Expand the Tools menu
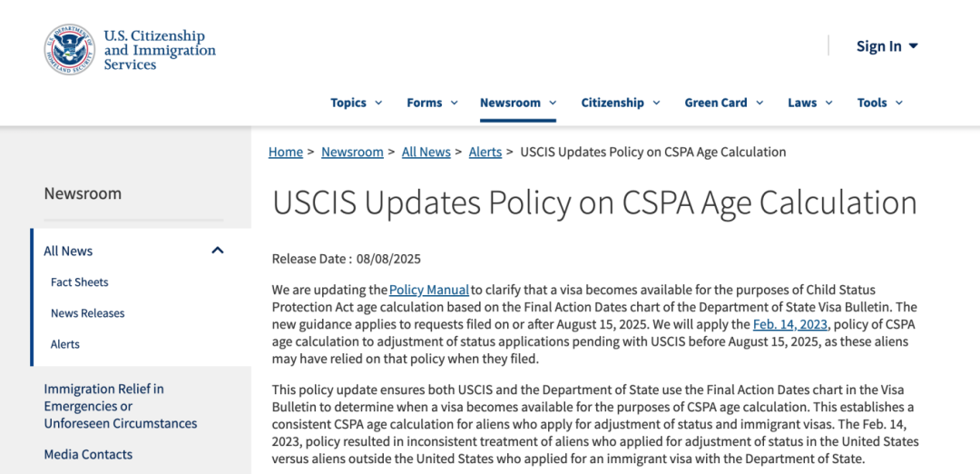The width and height of the screenshot is (980, 474). [879, 103]
